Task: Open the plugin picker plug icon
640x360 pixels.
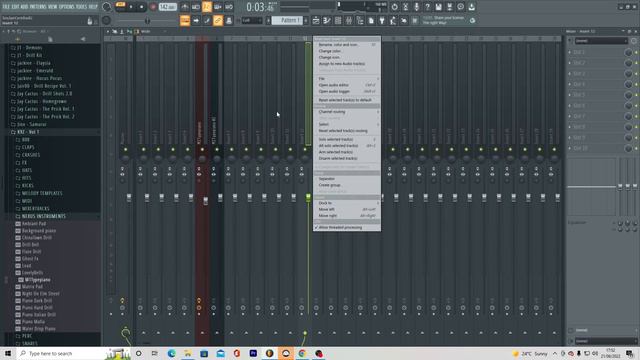Action: coord(382,20)
